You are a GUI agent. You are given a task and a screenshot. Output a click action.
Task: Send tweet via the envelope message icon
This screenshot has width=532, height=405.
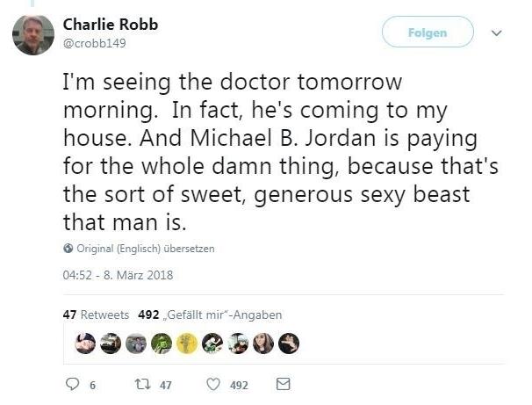(283, 385)
